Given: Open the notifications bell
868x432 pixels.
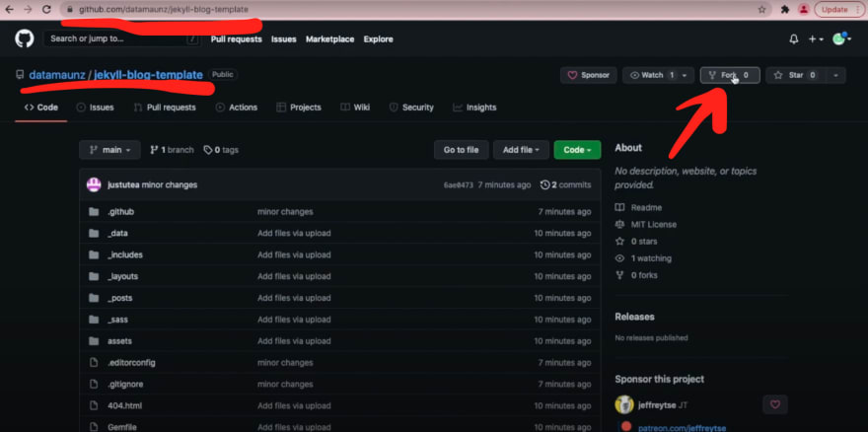Looking at the screenshot, I should click(x=794, y=39).
